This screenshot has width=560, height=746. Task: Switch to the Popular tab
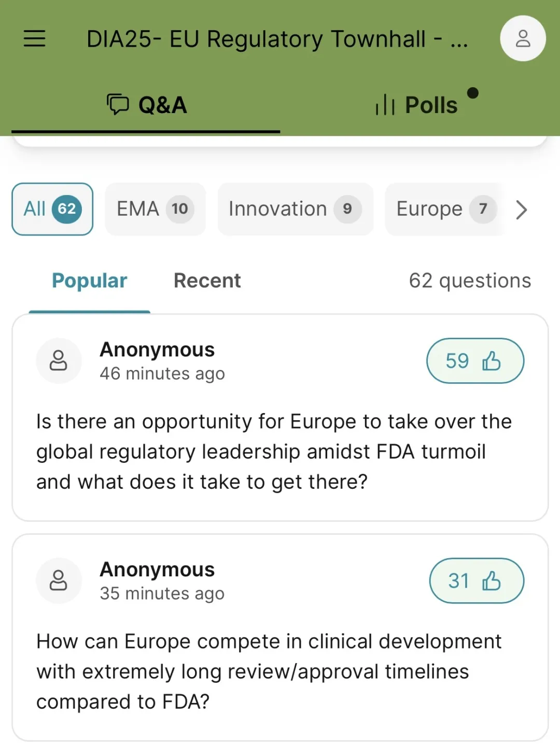click(x=89, y=281)
